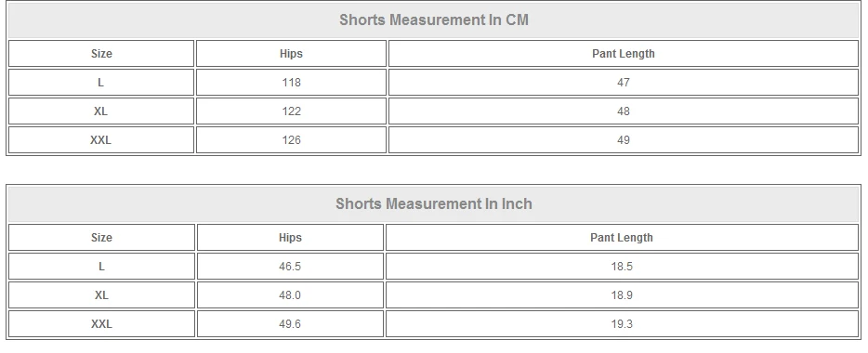The image size is (868, 353).
Task: Click the pant length value 47
Action: (x=624, y=83)
